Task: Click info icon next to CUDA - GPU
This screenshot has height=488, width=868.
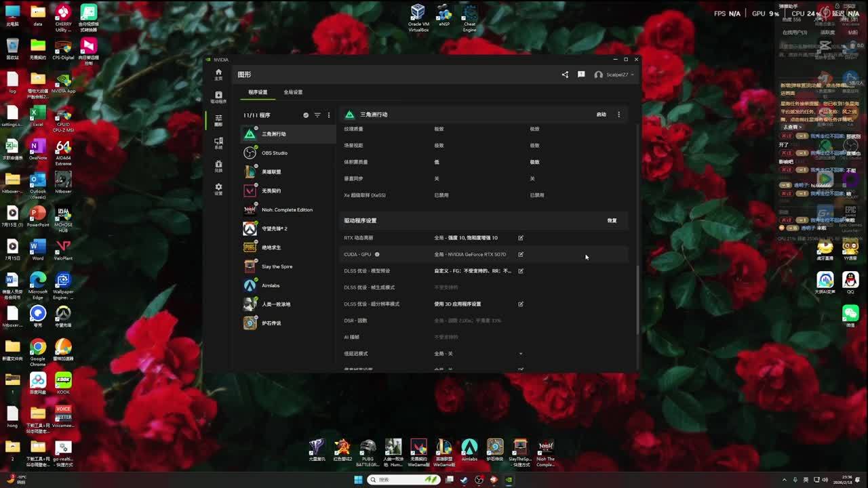Action: [x=377, y=255]
